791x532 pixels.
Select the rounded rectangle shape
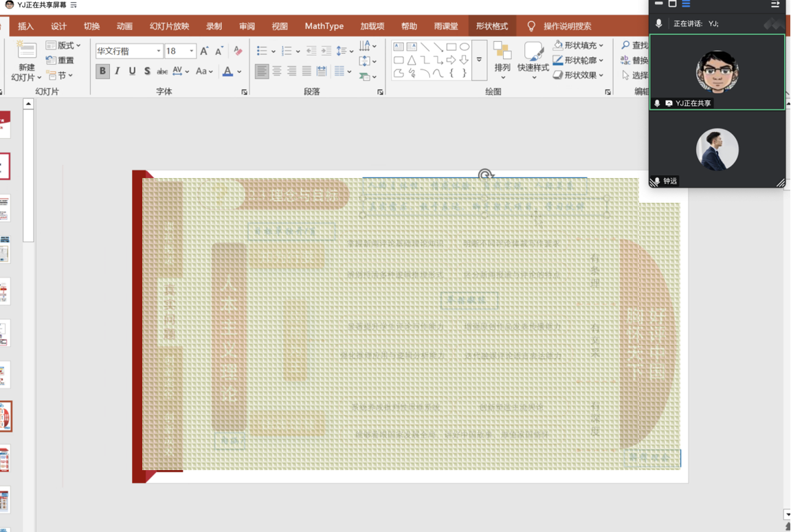399,60
